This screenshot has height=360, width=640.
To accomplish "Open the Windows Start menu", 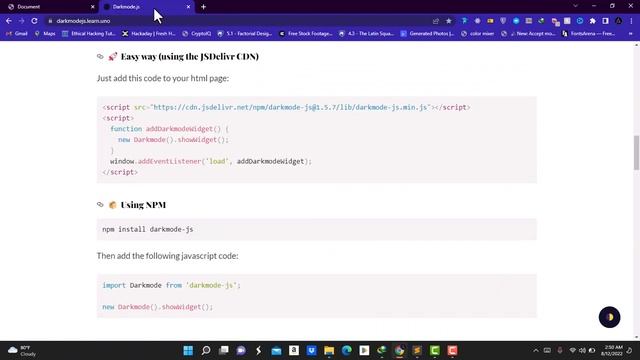I will (188, 351).
